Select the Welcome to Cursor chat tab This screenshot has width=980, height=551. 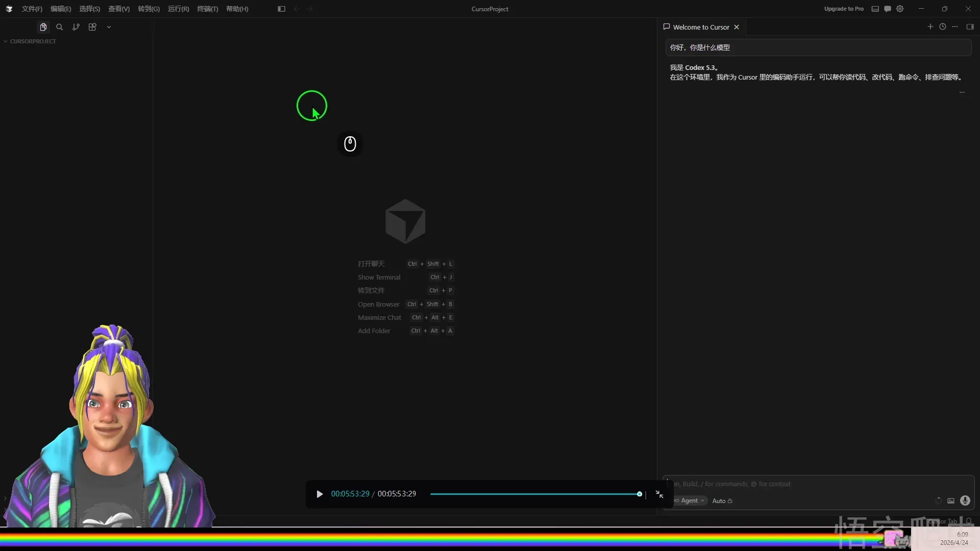[701, 27]
